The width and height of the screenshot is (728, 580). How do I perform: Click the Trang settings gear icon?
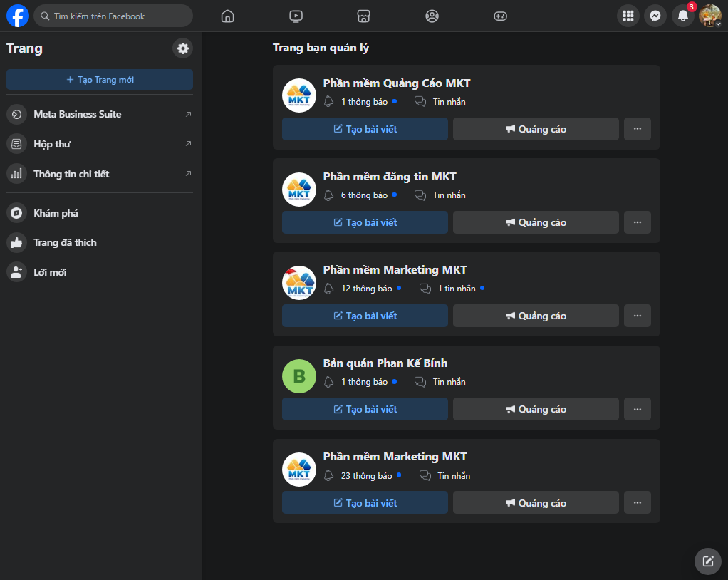coord(183,48)
